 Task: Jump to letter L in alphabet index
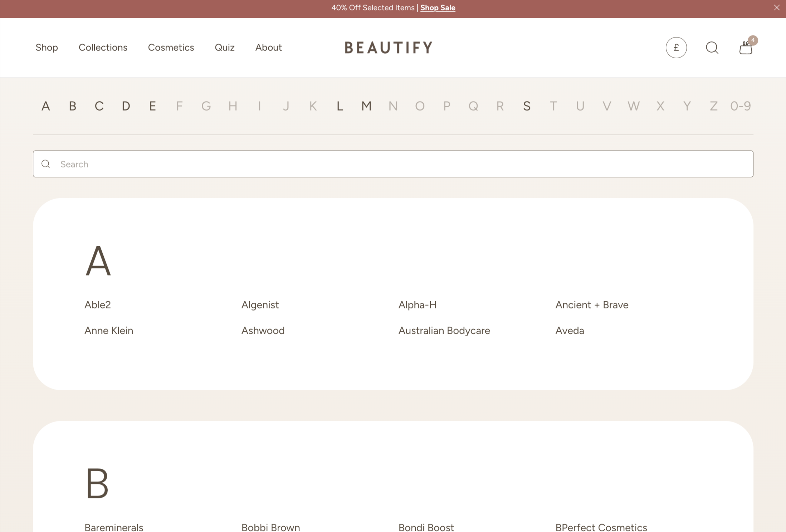(x=340, y=106)
